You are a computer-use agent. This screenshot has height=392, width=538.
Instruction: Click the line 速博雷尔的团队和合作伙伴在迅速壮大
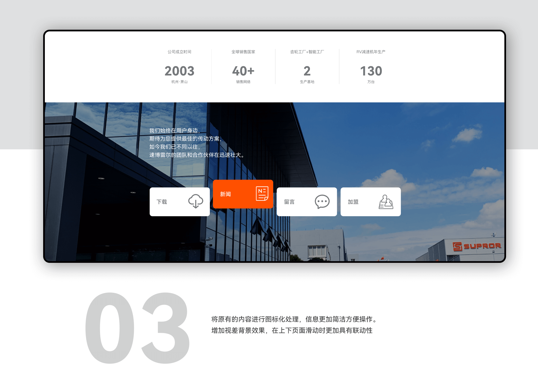(196, 155)
